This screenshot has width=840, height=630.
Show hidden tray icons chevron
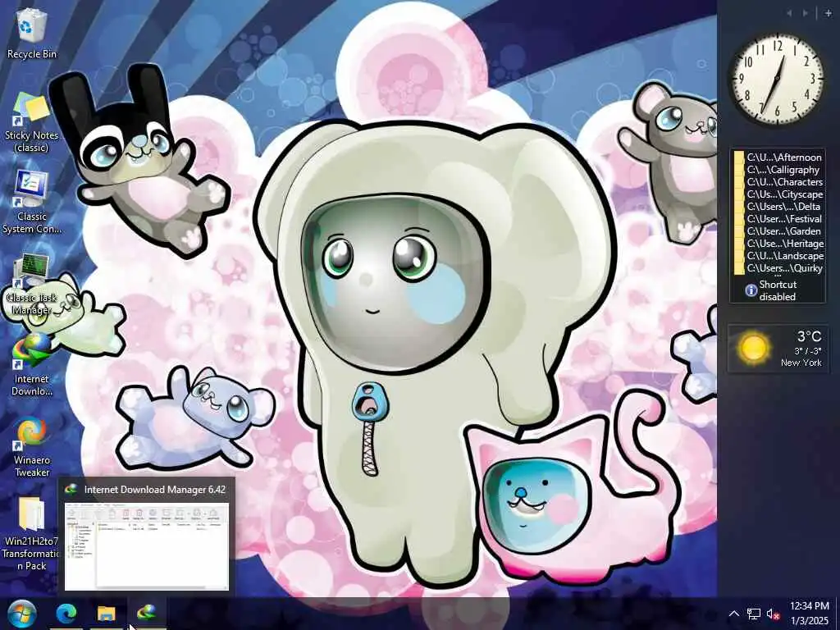click(734, 614)
